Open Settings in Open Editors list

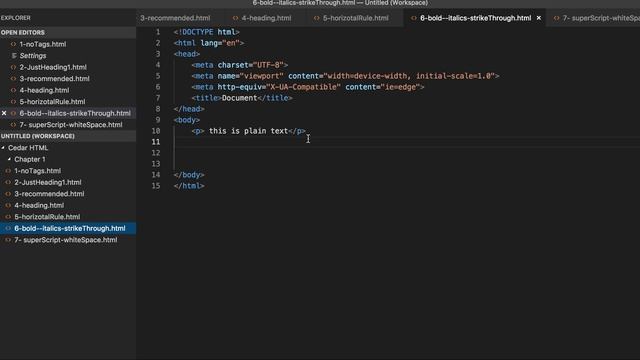pyautogui.click(x=33, y=56)
